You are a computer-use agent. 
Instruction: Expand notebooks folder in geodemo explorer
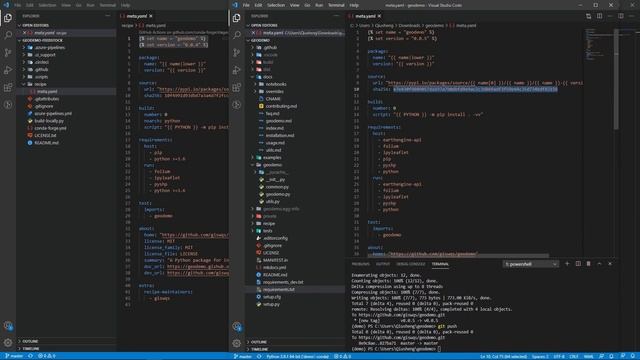[x=276, y=84]
